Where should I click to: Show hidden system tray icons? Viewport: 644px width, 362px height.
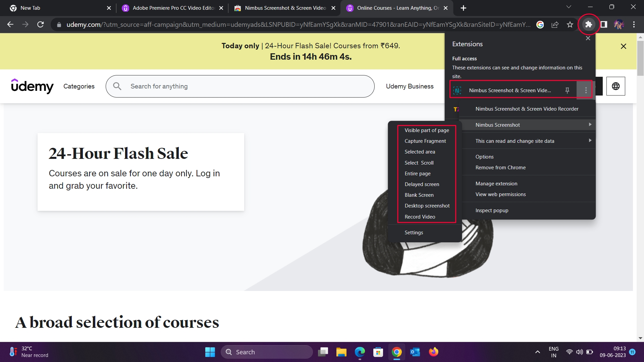click(x=538, y=352)
